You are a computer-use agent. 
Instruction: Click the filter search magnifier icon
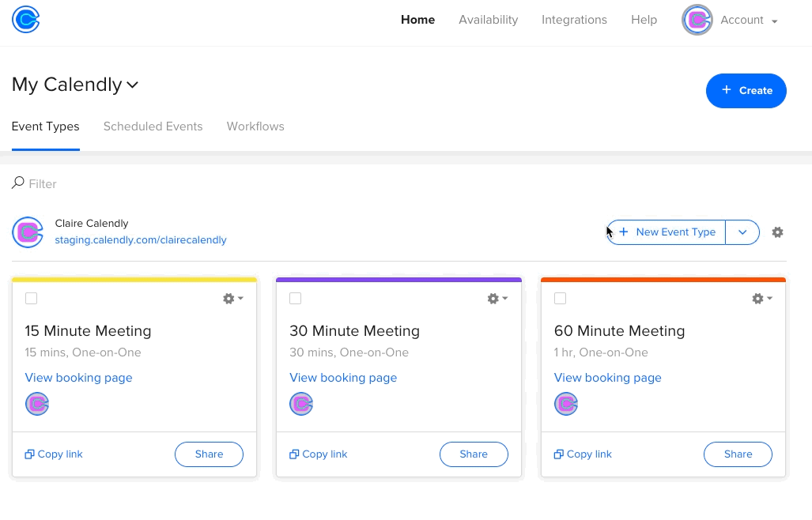tap(17, 183)
